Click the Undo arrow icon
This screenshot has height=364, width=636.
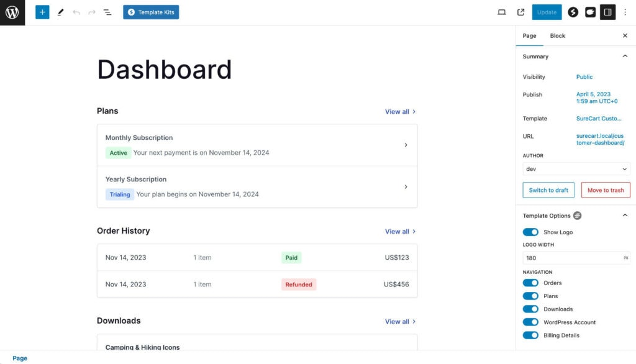click(x=76, y=12)
